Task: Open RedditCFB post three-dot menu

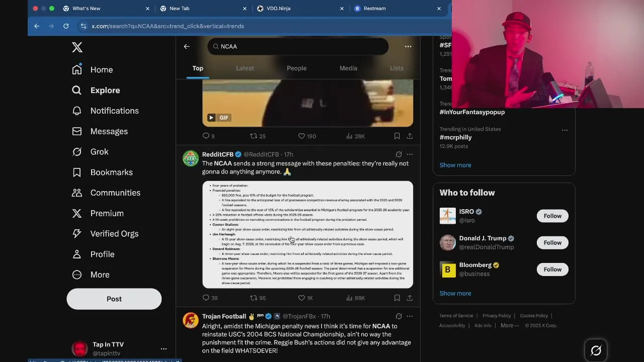Action: point(410,154)
